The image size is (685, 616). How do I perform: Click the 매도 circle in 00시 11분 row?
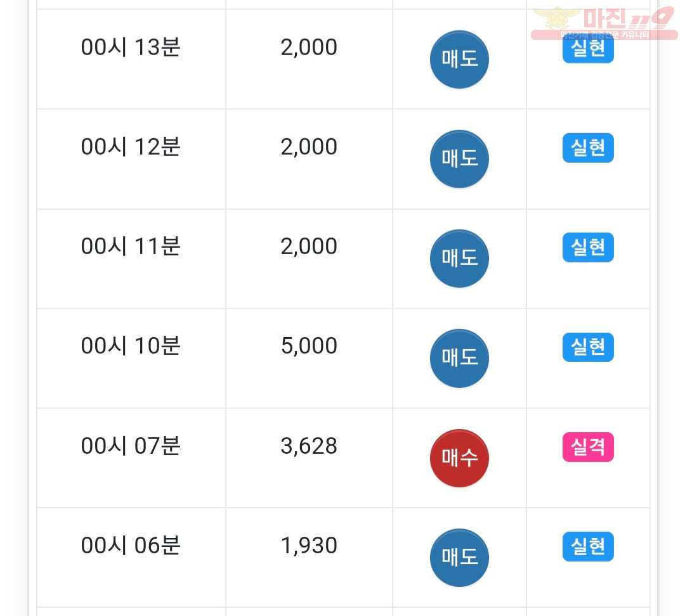pyautogui.click(x=459, y=259)
